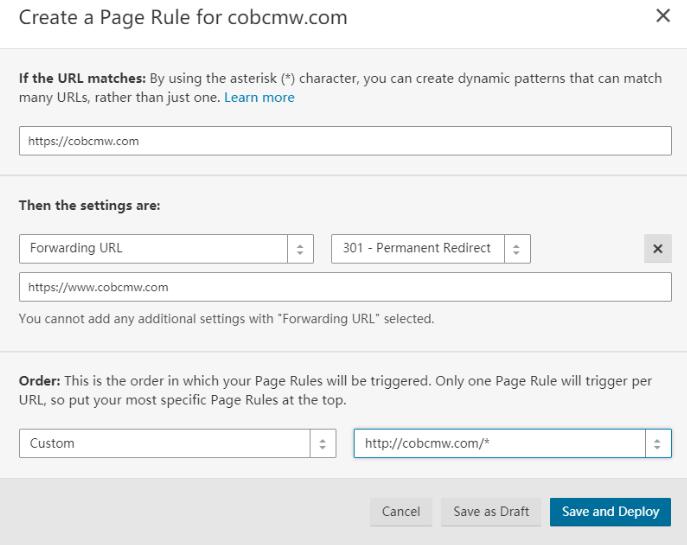
Task: Click the Forwarding URL dropdown stepper arrows
Action: point(301,249)
